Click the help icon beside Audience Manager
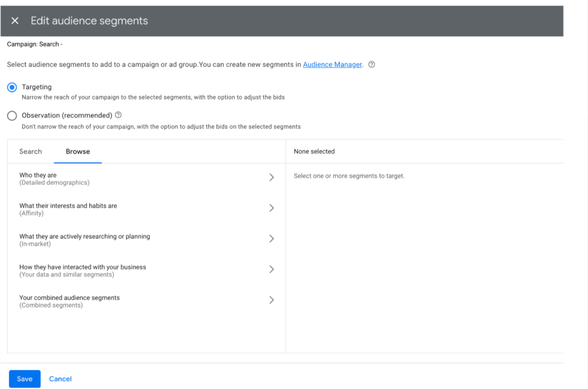588x389 pixels. [371, 64]
